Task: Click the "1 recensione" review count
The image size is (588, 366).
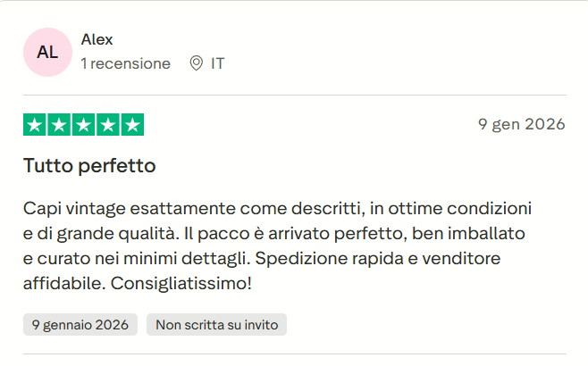Action: [x=125, y=64]
